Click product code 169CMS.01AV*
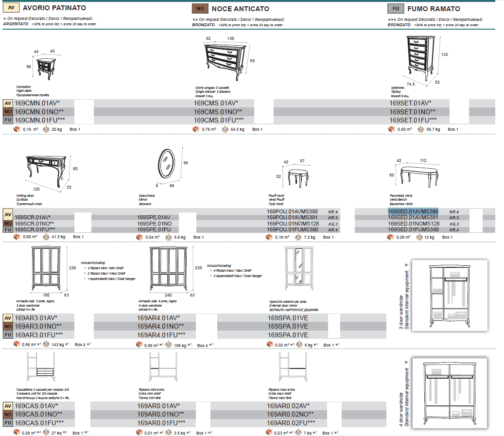504x436 pixels. 216,103
